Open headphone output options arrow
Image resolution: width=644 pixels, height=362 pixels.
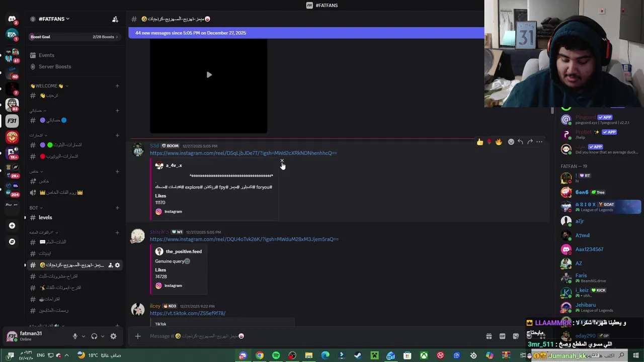coord(103,336)
